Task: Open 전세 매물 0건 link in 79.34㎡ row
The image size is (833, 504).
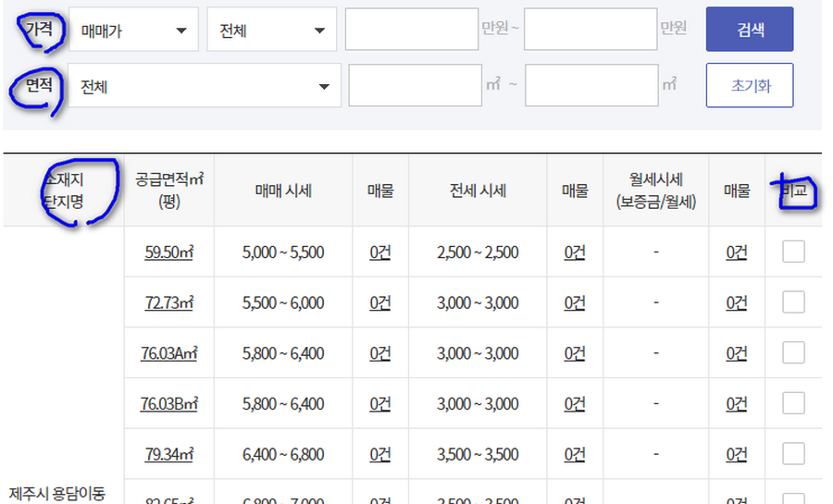Action: pos(574,454)
